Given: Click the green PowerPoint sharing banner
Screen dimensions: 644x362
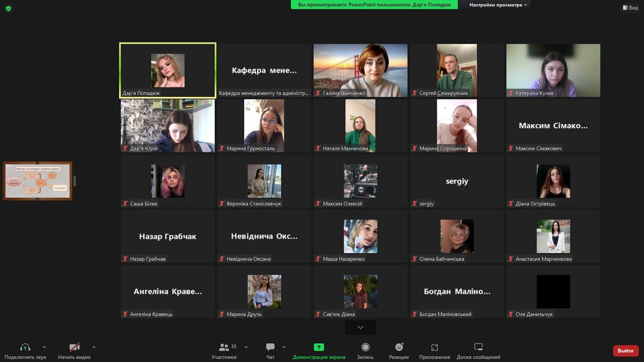Looking at the screenshot, I should point(374,5).
